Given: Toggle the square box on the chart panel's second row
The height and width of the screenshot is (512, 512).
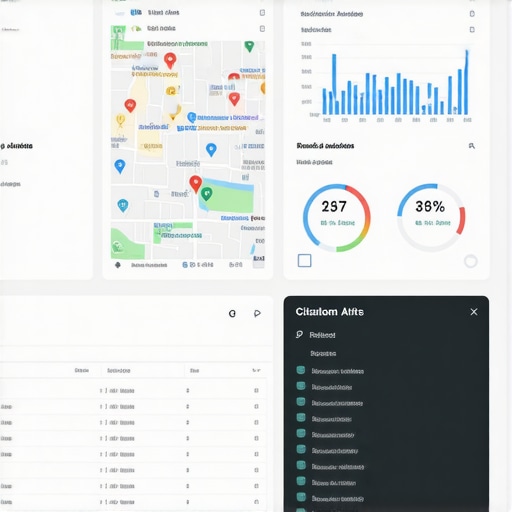Looking at the screenshot, I should [472, 30].
